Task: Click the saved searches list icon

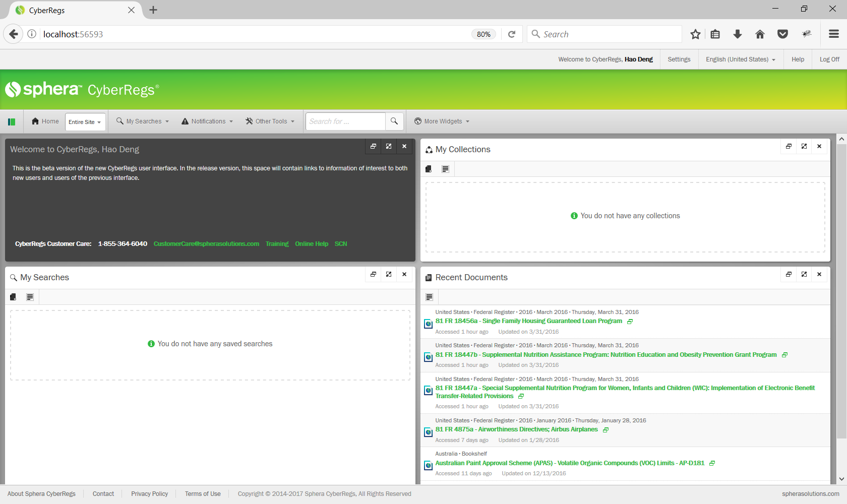Action: pyautogui.click(x=30, y=297)
